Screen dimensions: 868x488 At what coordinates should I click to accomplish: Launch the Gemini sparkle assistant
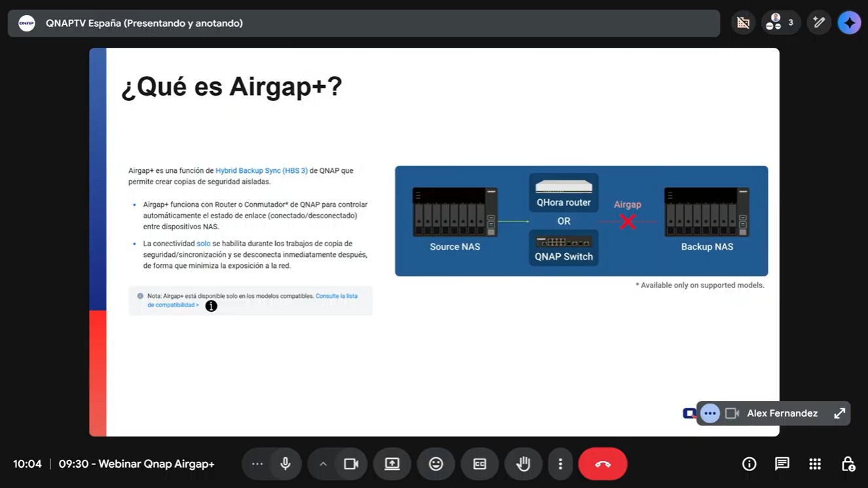pos(849,23)
